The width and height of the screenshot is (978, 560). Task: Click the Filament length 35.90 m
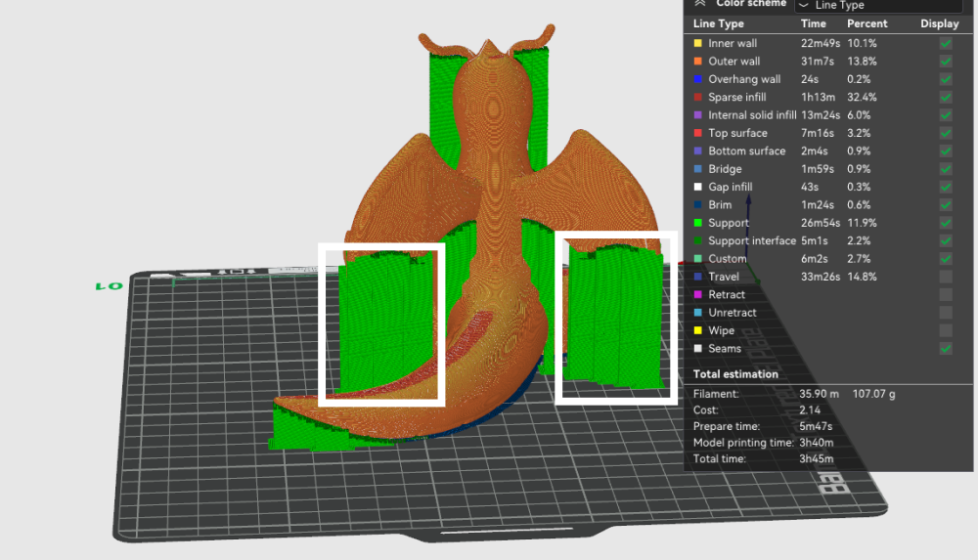pos(819,394)
